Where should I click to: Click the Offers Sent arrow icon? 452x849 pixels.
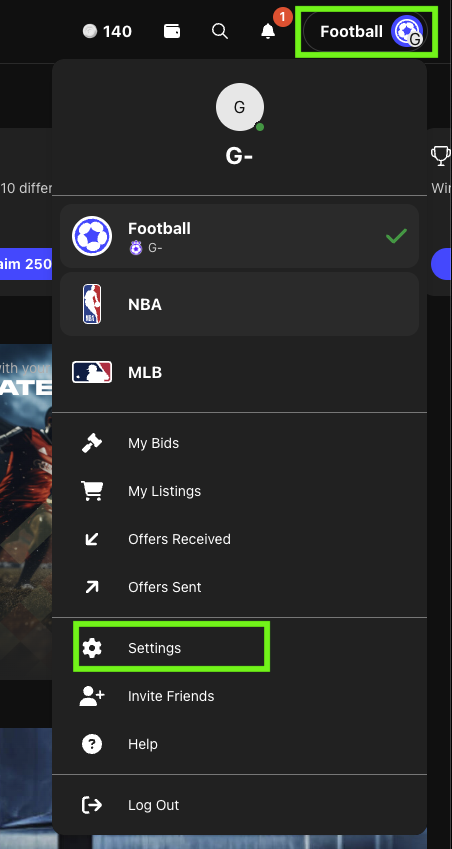pos(91,587)
